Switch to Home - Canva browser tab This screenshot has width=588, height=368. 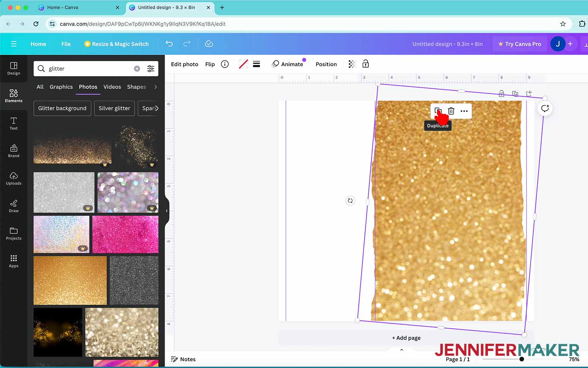pos(79,8)
